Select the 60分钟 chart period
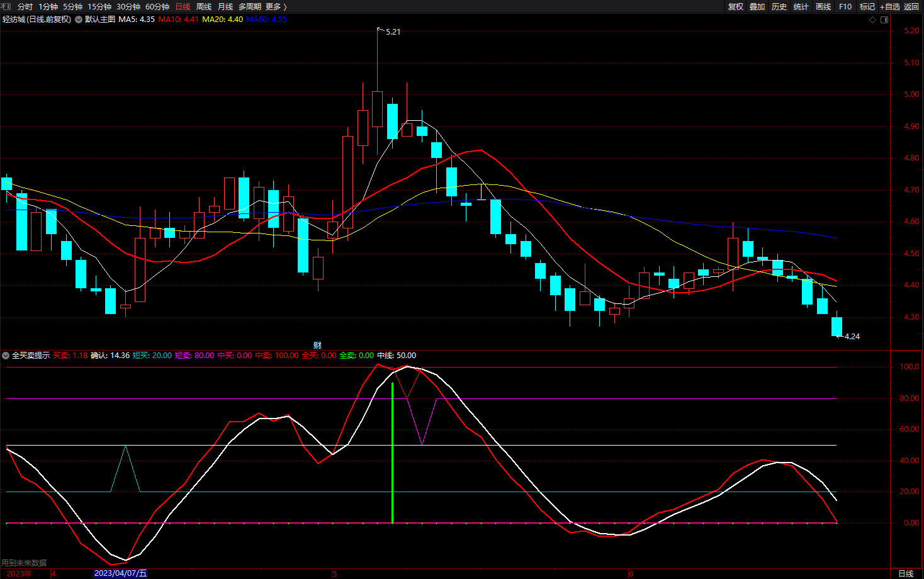 [157, 6]
